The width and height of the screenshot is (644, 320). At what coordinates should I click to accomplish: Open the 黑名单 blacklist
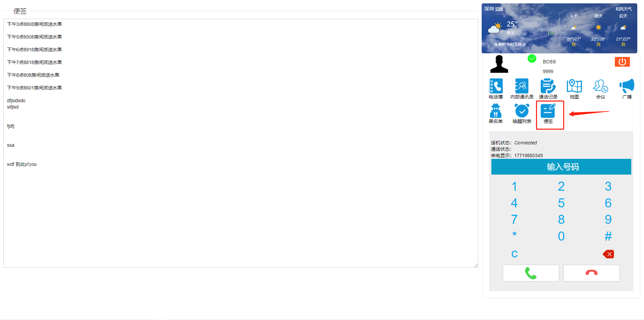coord(496,114)
